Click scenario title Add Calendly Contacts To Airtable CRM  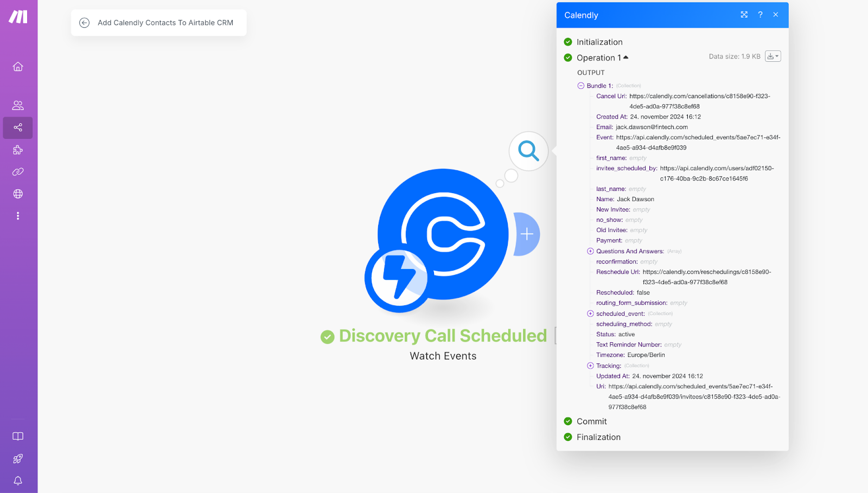165,23
